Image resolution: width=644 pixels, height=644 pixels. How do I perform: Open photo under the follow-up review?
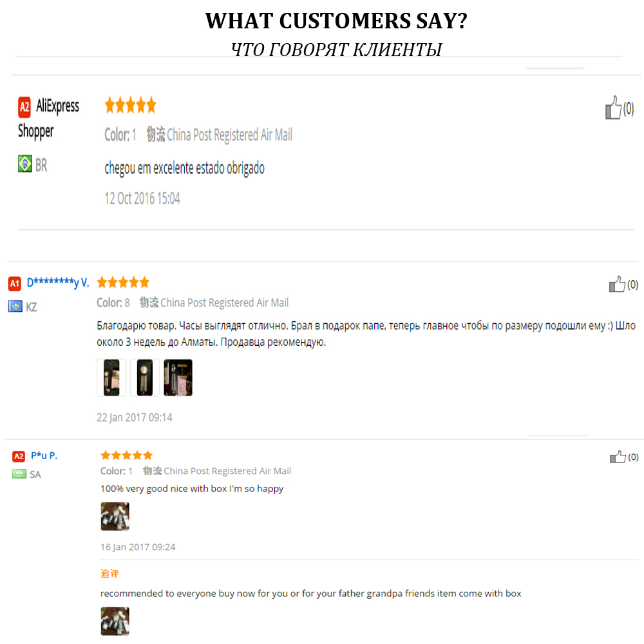[115, 621]
